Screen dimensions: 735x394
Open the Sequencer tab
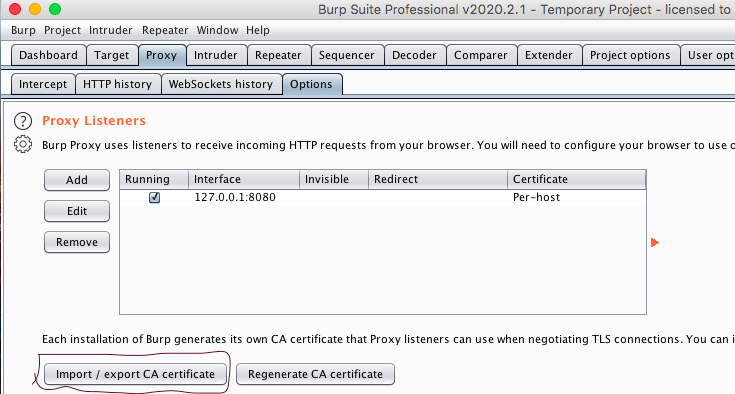pyautogui.click(x=346, y=55)
